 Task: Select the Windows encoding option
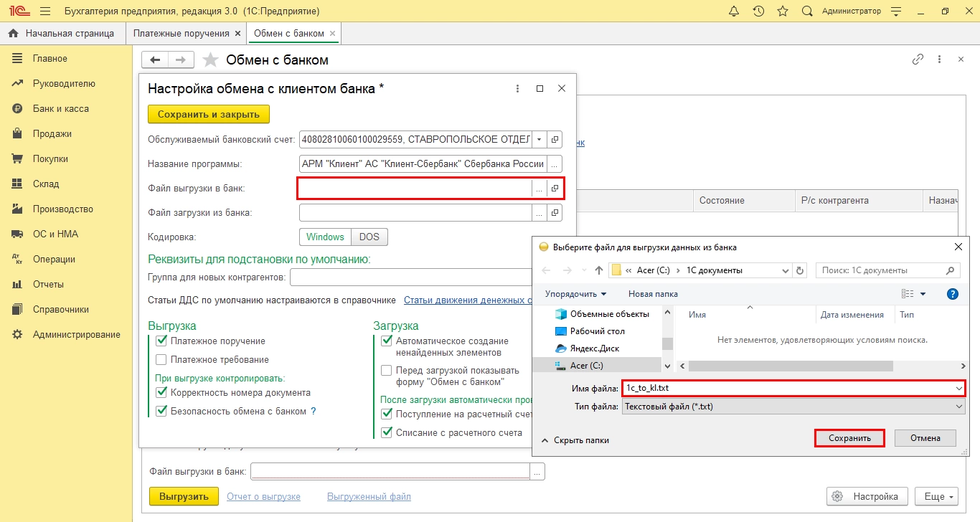(325, 237)
